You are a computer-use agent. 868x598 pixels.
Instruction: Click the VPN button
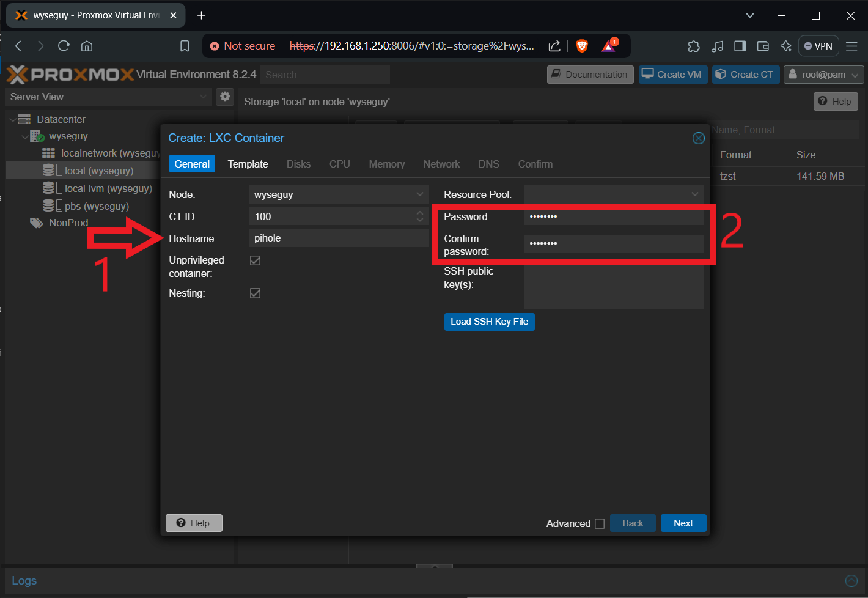pyautogui.click(x=818, y=46)
